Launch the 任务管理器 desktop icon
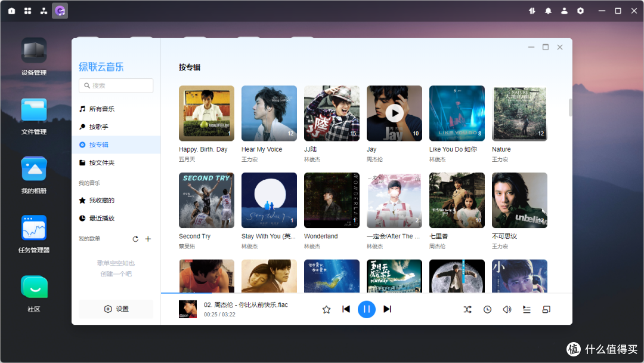644x363 pixels. coord(33,234)
